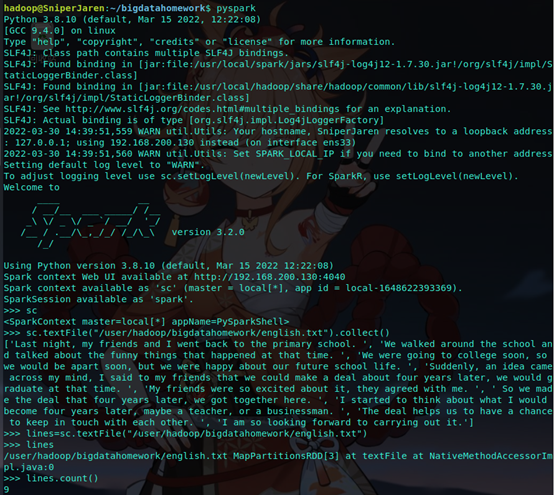Open the Spark Web UI address 192.168.200.130:4040
Screen dimensions: 554x495
click(270, 277)
